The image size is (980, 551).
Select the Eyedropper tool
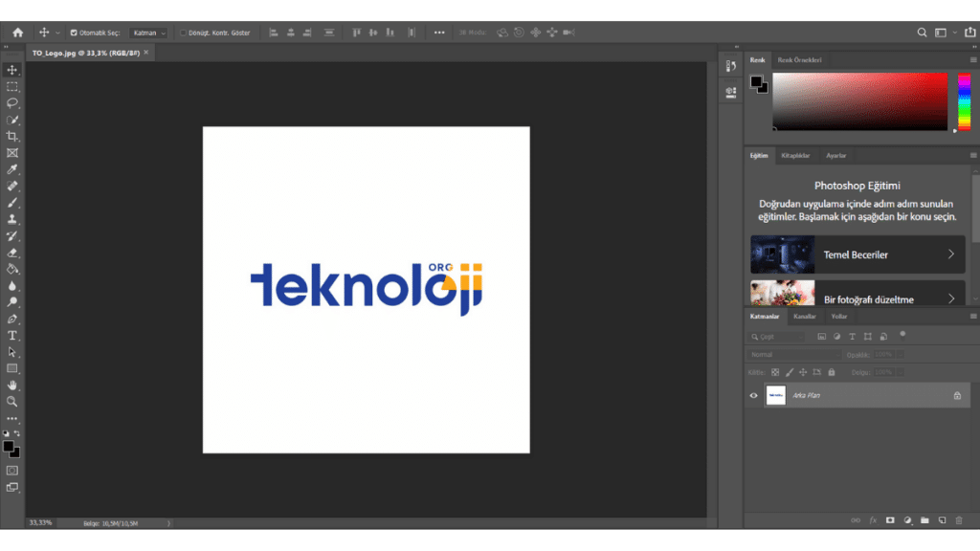pos(11,169)
